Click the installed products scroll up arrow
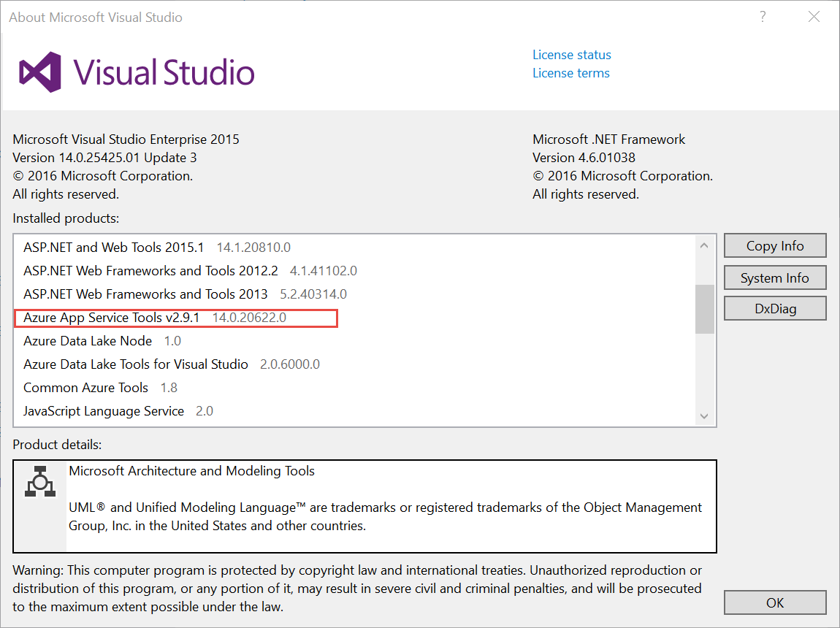The image size is (840, 628). click(704, 245)
